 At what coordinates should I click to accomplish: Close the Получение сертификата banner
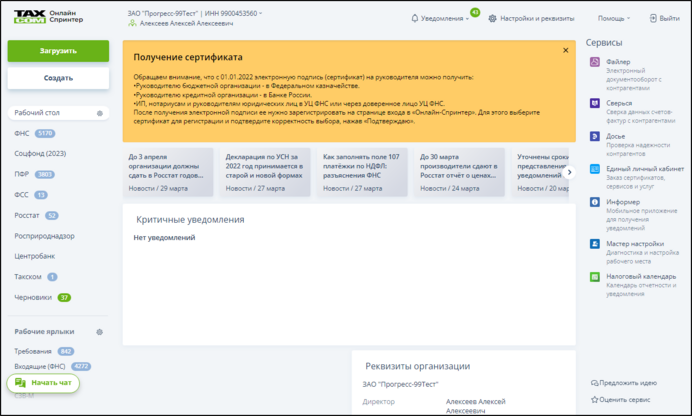click(565, 50)
